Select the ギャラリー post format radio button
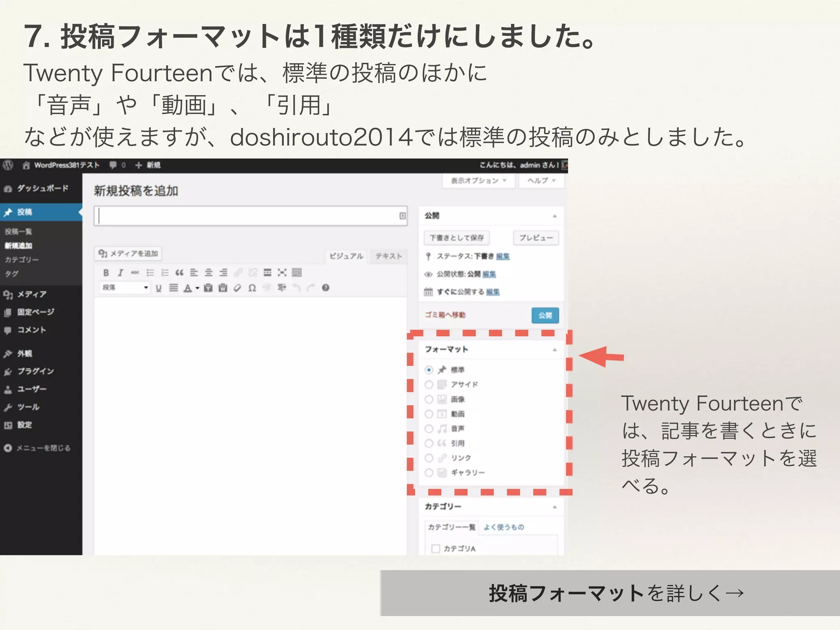 tap(429, 473)
